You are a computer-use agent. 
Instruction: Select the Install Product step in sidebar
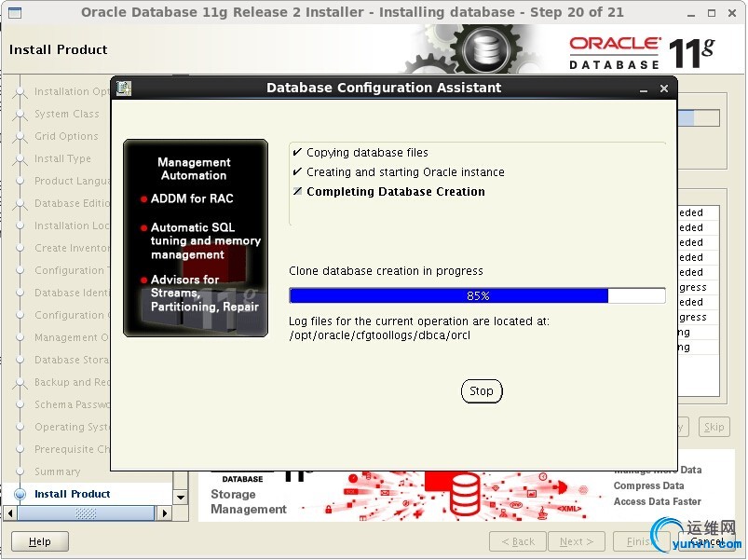pyautogui.click(x=72, y=494)
